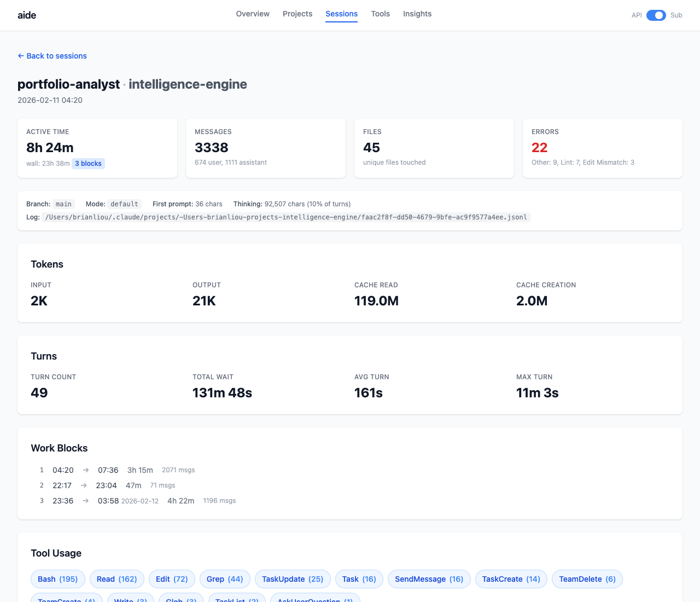Image resolution: width=700 pixels, height=602 pixels.
Task: Click the Edit (72) tool chip
Action: (x=172, y=579)
